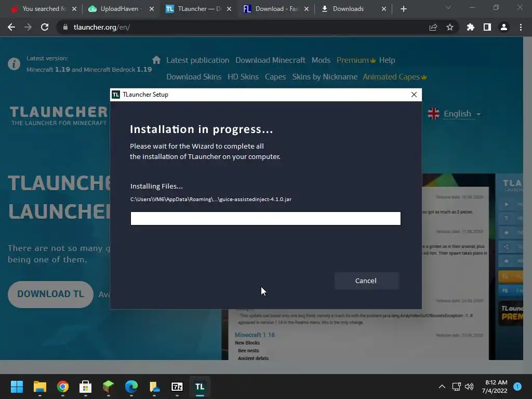Cancel the TLauncher installation

tap(366, 281)
